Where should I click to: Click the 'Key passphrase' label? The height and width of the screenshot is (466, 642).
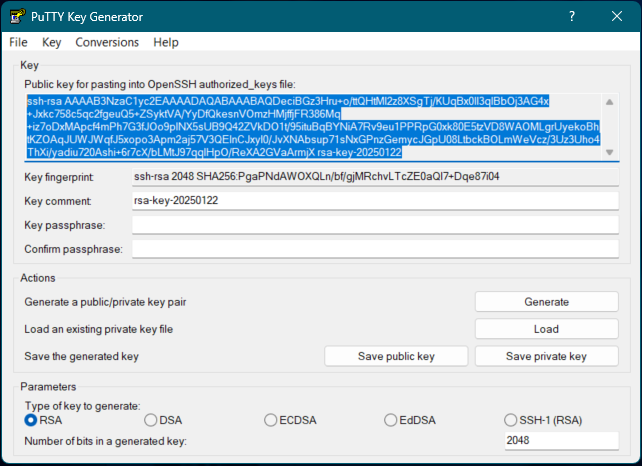click(65, 225)
